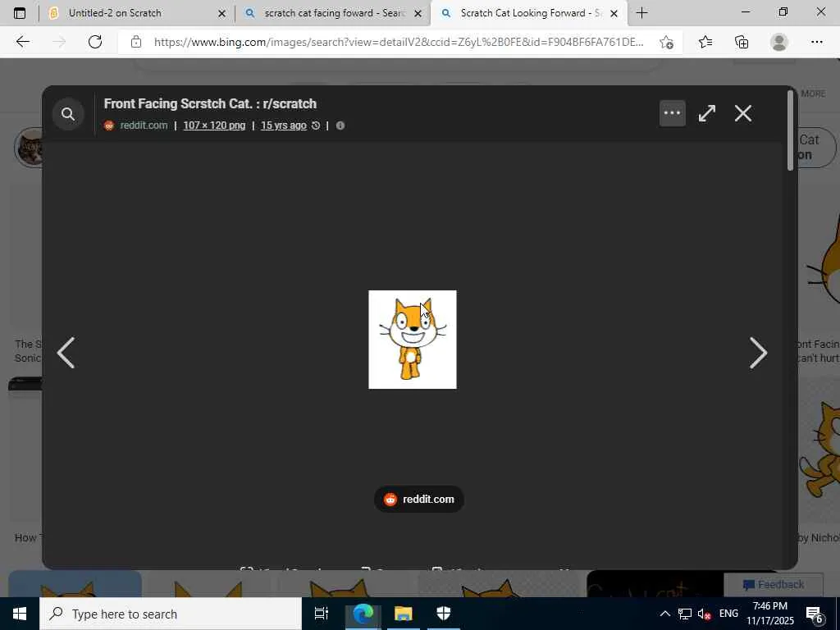Image resolution: width=840 pixels, height=630 pixels.
Task: Visit the reddit.com button below image
Action: pyautogui.click(x=419, y=500)
